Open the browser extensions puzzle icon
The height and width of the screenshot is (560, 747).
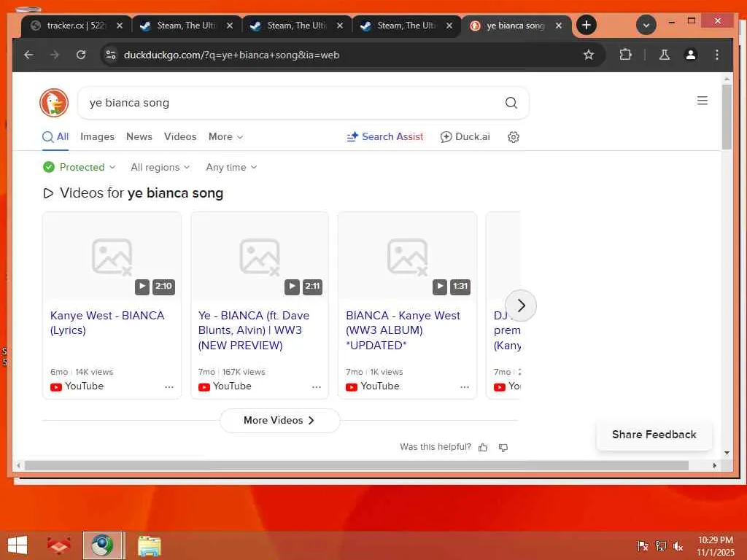(625, 55)
